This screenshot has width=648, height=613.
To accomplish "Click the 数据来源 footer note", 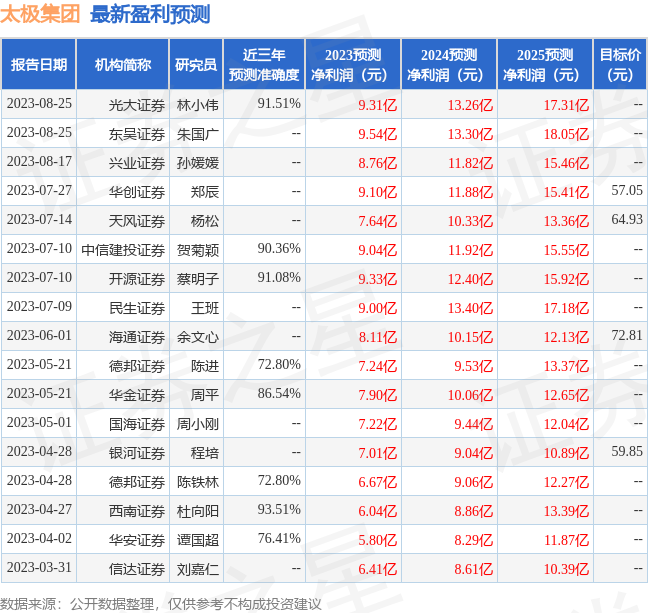I will 161,604.
